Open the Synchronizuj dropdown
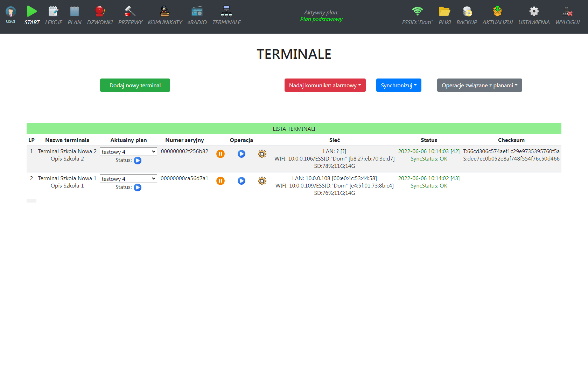The image size is (588, 368). 399,85
